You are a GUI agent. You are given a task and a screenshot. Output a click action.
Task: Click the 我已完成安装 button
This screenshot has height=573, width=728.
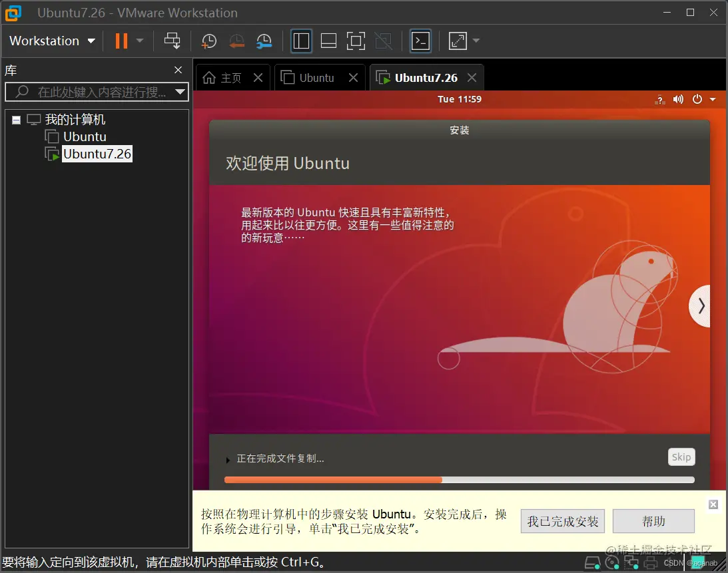pyautogui.click(x=563, y=521)
